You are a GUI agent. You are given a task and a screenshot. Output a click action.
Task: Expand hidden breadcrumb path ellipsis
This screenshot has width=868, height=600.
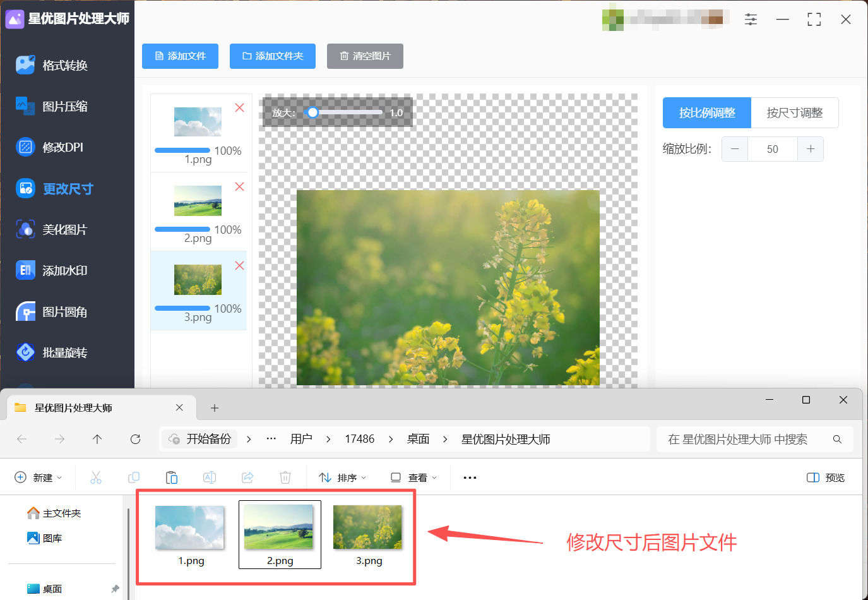[x=271, y=439]
